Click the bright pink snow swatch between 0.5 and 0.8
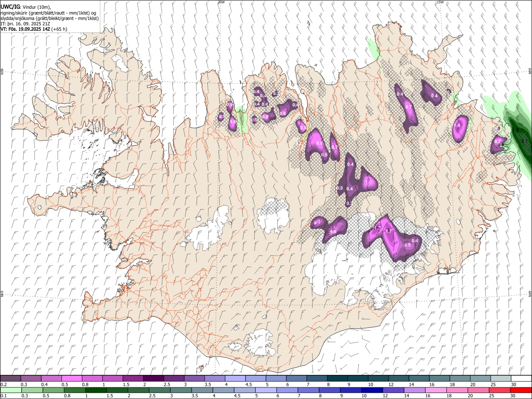Viewport: 532px width, 399px height. [x=72, y=378]
